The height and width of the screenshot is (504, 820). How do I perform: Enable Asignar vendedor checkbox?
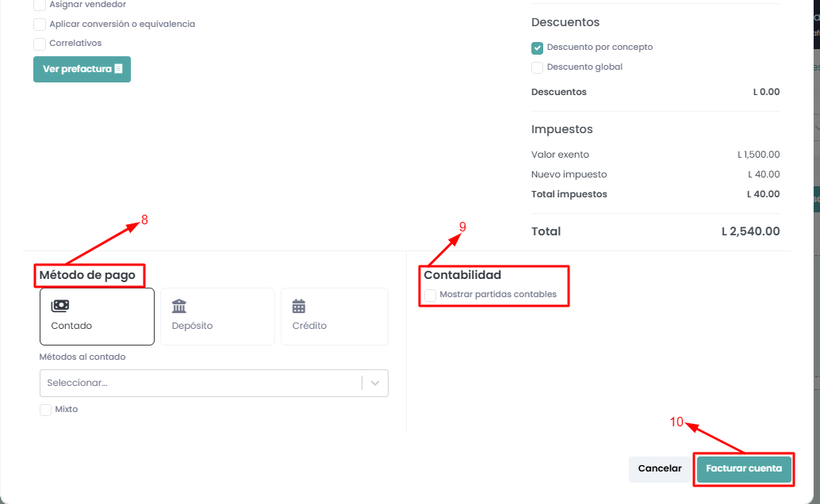tap(40, 5)
